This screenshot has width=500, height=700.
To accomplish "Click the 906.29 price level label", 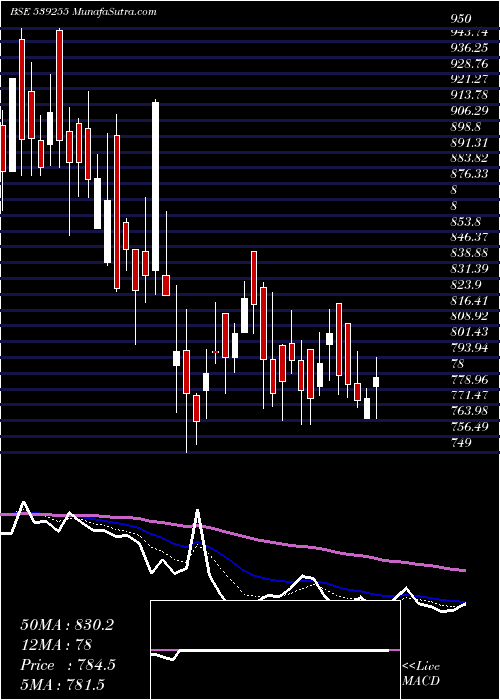I will coord(470,111).
